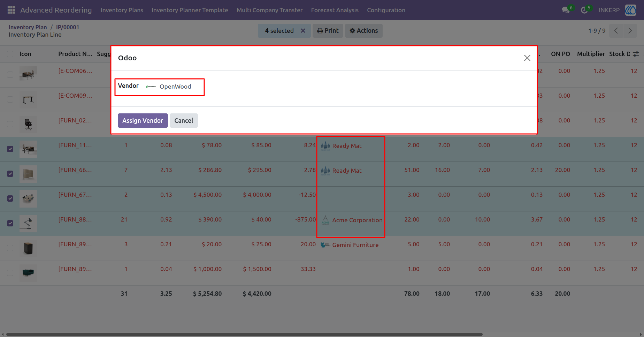
Task: Open the conversations chat icon
Action: [x=566, y=10]
